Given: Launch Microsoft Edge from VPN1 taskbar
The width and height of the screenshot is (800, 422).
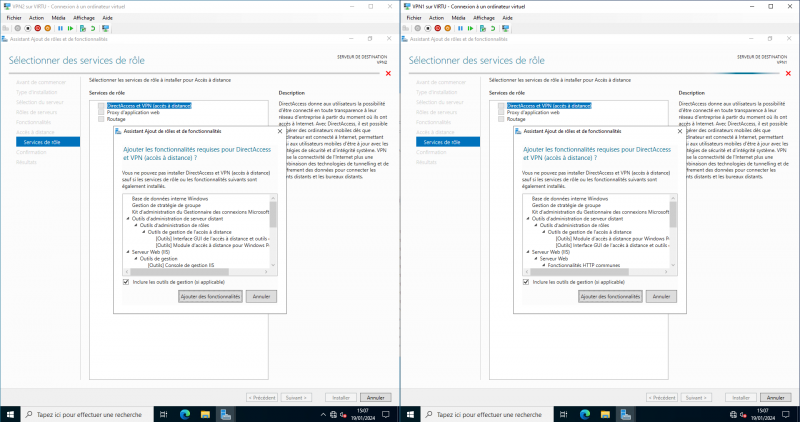Looking at the screenshot, I should (x=585, y=414).
